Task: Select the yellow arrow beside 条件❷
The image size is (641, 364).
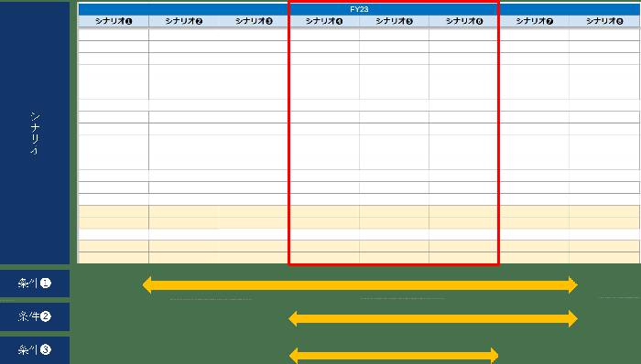Action: point(433,318)
